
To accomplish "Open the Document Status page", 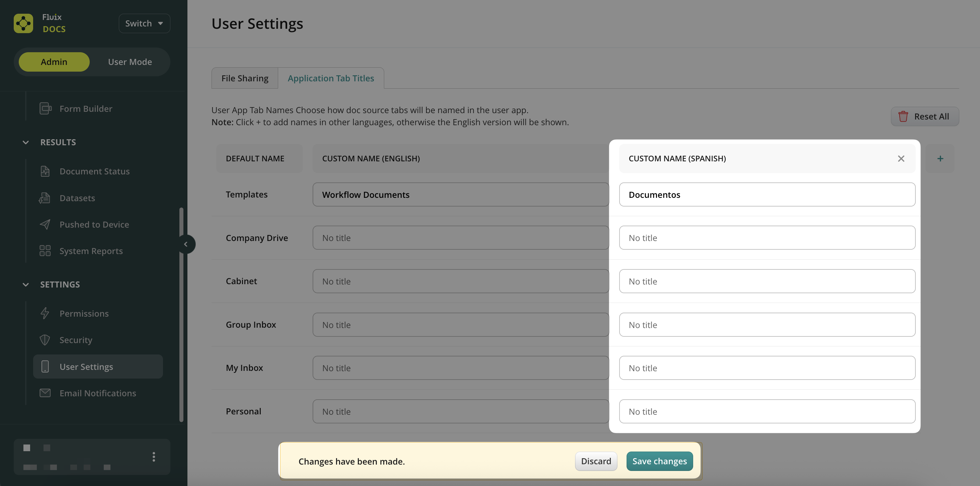I will pos(94,171).
